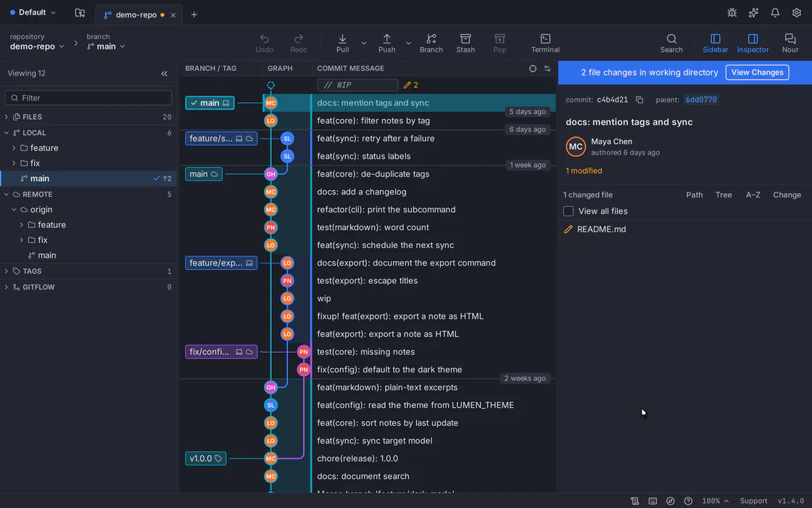This screenshot has width=812, height=508.
Task: Collapse the origin remote
Action: (x=14, y=210)
